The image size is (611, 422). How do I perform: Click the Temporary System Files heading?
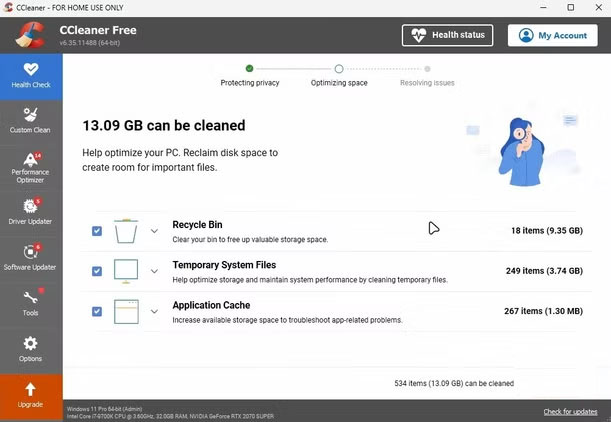click(x=224, y=265)
